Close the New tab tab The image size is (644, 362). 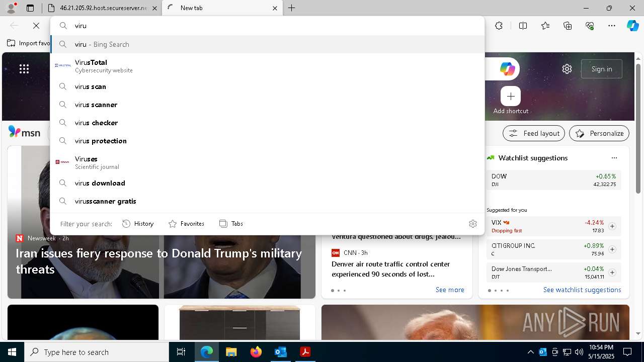(275, 8)
